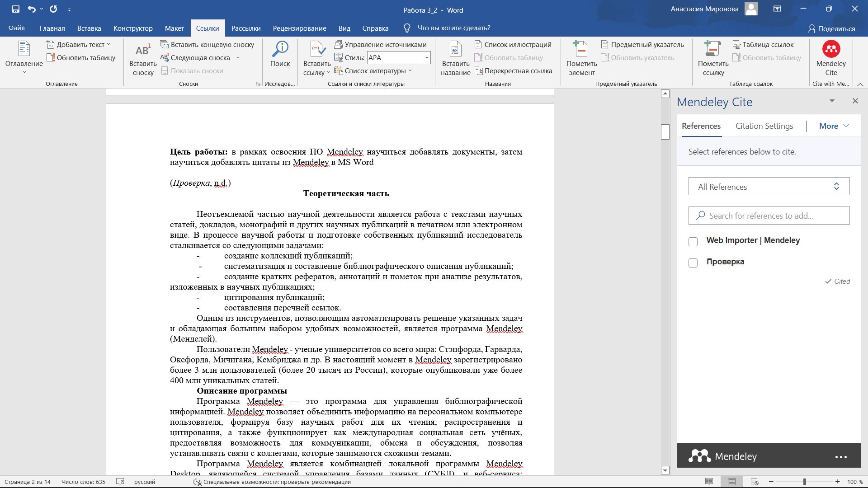Click Список иллюстраций
Viewport: 868px width, 488px height.
point(513,44)
